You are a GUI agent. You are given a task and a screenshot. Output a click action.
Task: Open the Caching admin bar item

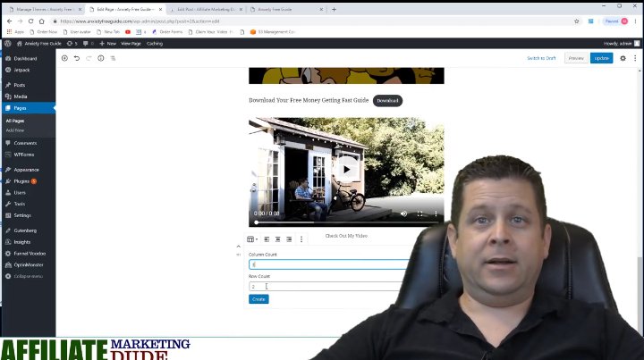[155, 44]
